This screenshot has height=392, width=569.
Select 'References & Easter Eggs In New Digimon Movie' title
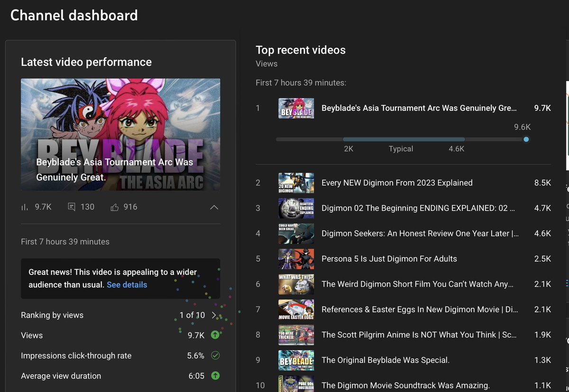coord(420,310)
